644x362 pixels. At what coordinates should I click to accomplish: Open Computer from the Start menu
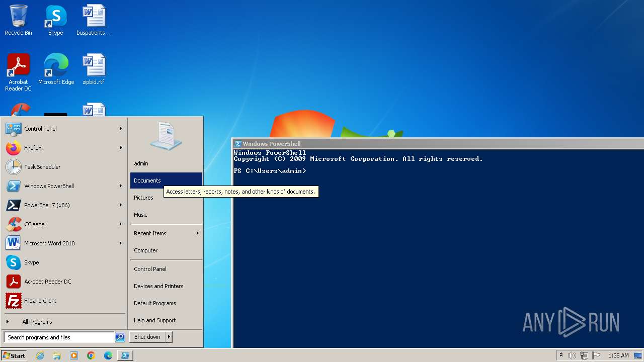(x=166, y=250)
